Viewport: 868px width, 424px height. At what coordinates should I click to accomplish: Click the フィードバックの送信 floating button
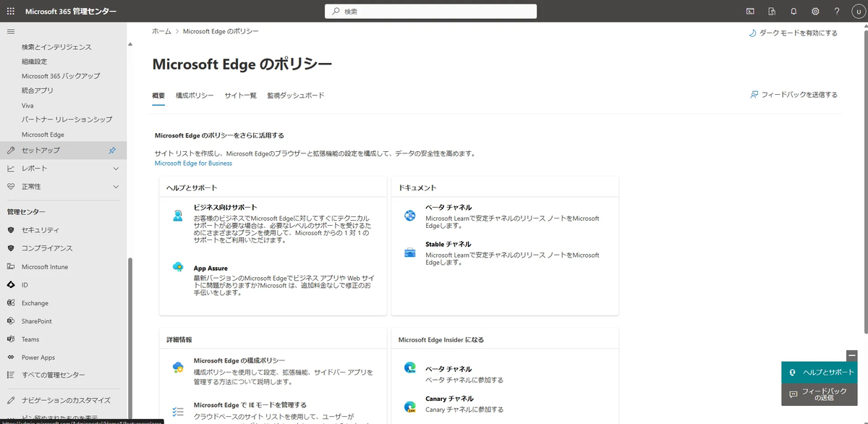(819, 394)
